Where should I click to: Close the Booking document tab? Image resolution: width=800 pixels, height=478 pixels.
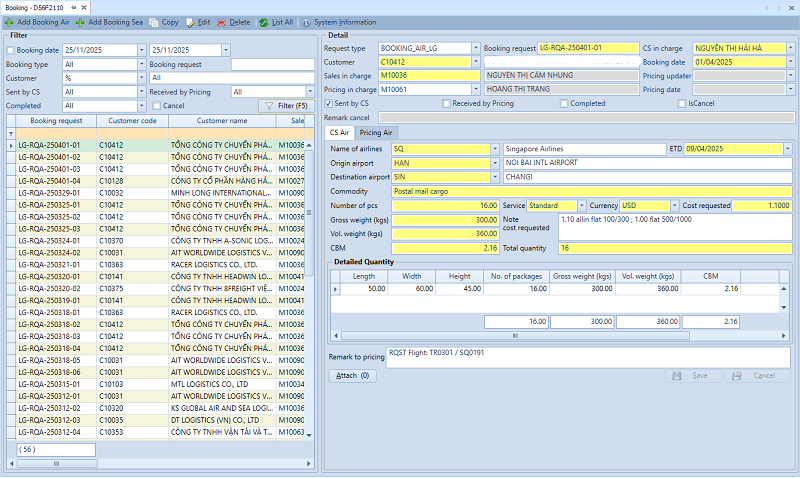point(86,7)
